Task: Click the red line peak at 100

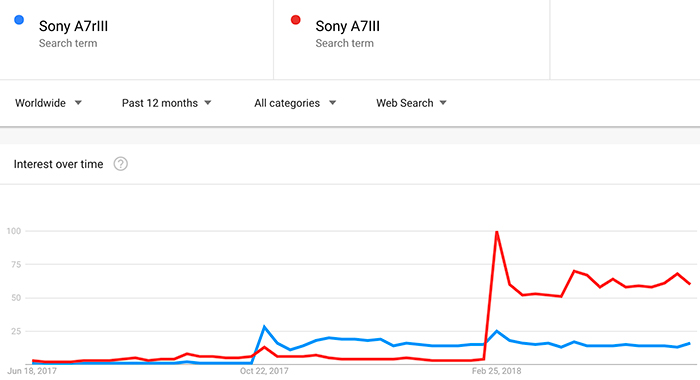Action: point(496,231)
